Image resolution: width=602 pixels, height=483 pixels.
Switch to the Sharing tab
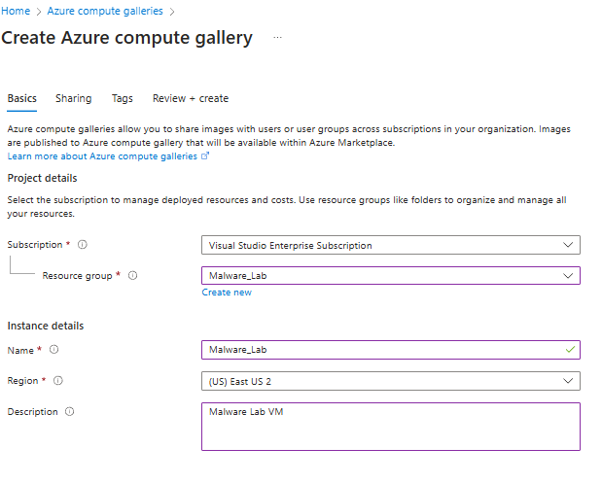[73, 98]
